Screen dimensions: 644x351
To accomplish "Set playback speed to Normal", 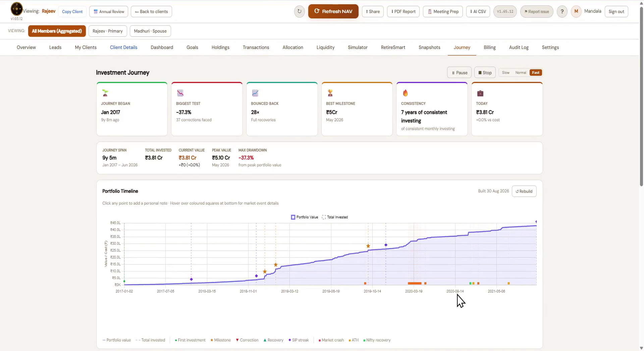I will pyautogui.click(x=521, y=72).
